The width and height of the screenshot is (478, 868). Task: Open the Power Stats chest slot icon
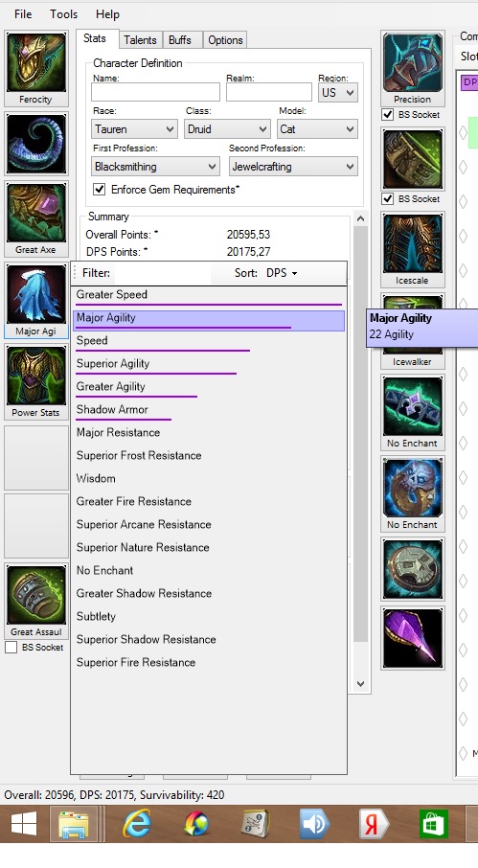[36, 376]
